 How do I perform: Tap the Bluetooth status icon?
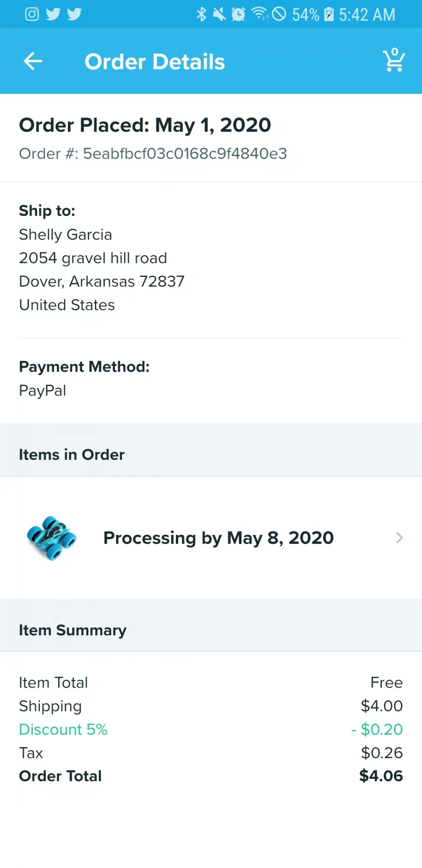[201, 14]
